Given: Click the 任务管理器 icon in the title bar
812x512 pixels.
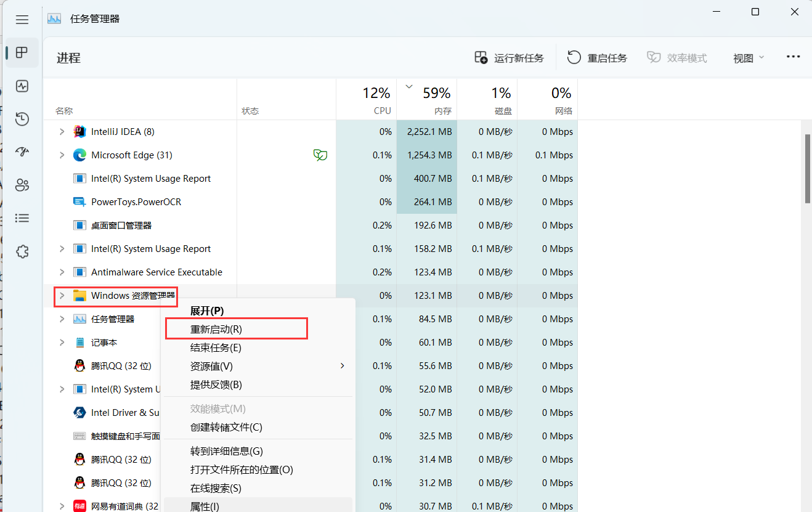Looking at the screenshot, I should pyautogui.click(x=54, y=18).
